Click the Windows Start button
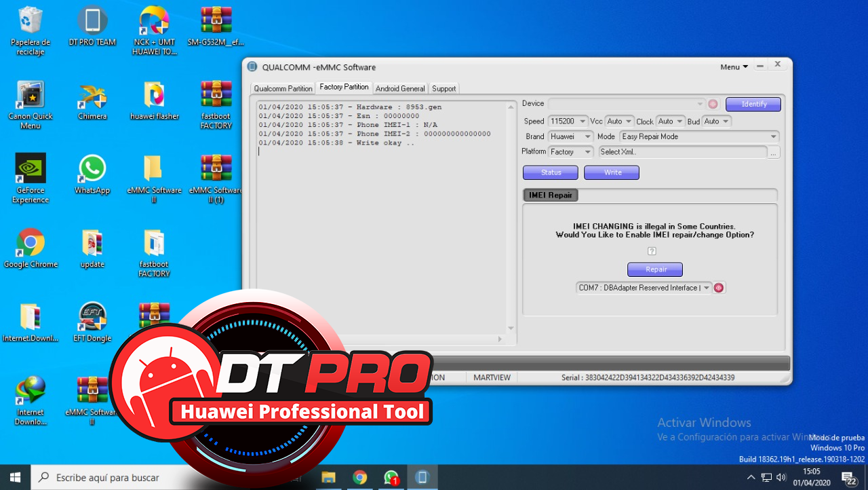This screenshot has width=868, height=490. click(x=15, y=477)
